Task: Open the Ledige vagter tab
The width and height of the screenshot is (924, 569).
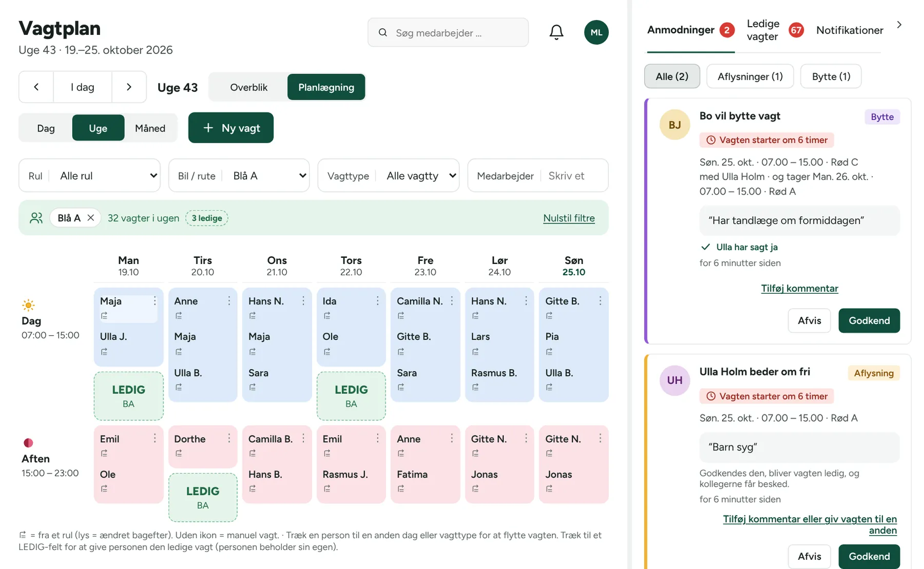Action: pyautogui.click(x=775, y=30)
